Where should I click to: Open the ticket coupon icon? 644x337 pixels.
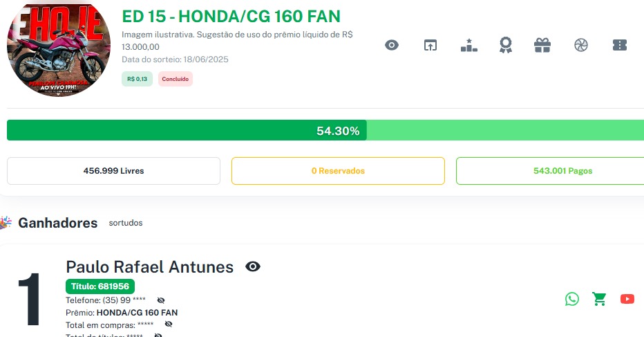[x=620, y=46]
